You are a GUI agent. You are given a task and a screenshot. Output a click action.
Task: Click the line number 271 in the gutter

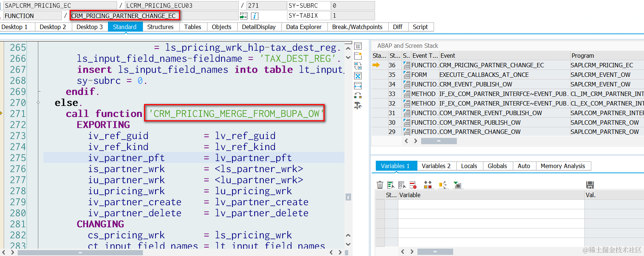(x=18, y=114)
